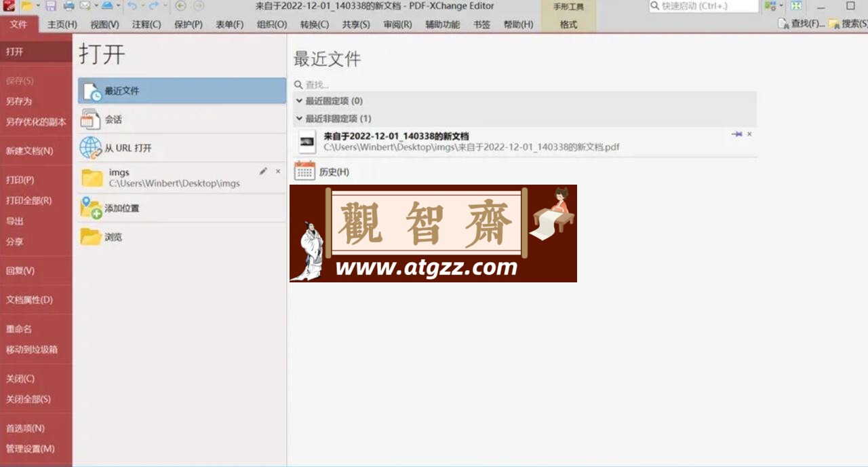Open the 帮助(H) ribbon tab
Screen dimensions: 868x467
coord(518,24)
